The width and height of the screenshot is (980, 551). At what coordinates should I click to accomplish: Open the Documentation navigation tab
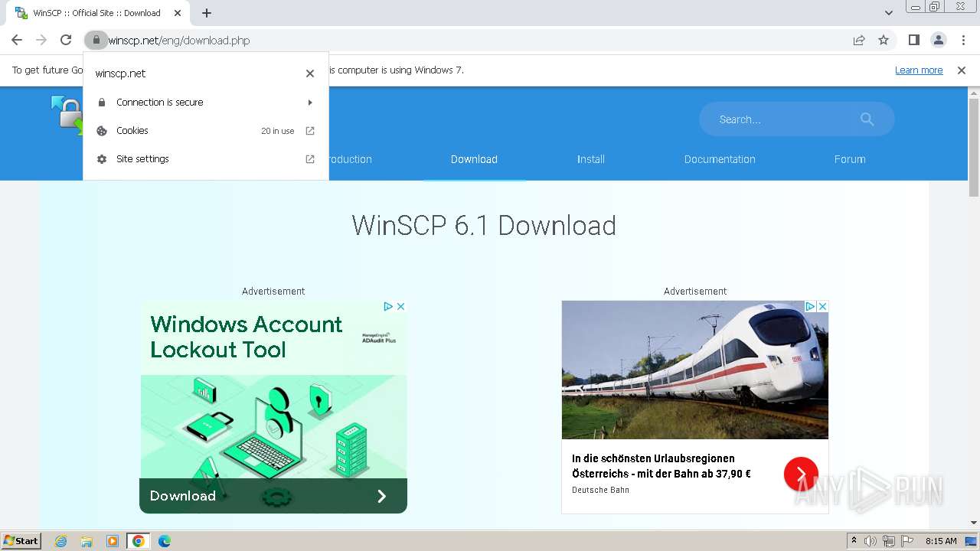coord(720,159)
